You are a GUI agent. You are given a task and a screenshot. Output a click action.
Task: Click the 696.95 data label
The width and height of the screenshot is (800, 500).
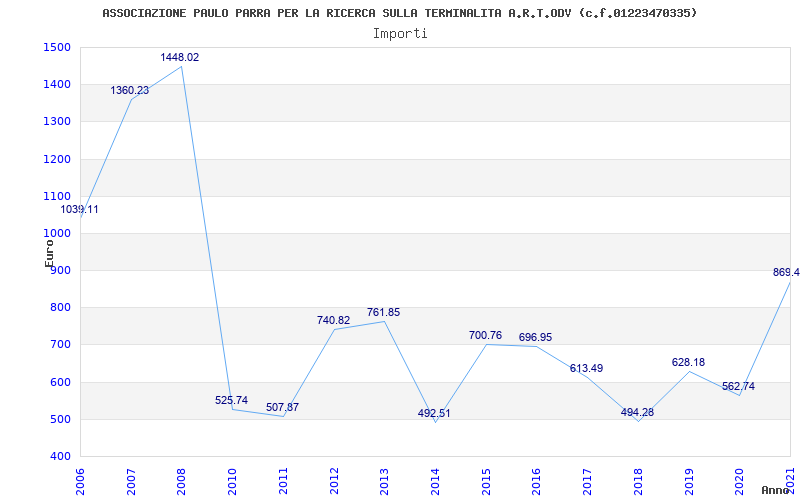(x=535, y=337)
